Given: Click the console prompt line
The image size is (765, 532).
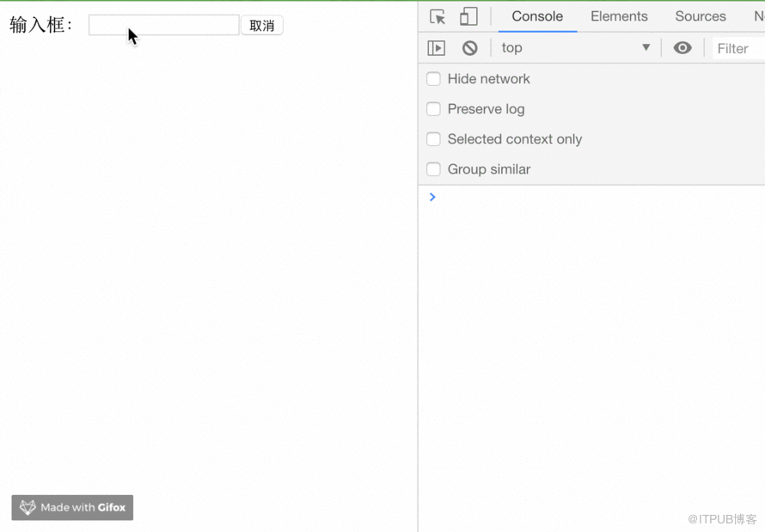Looking at the screenshot, I should coord(591,197).
